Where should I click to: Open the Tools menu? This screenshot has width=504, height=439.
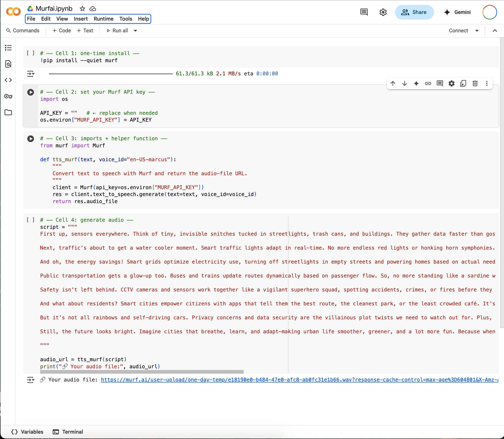[x=125, y=19]
